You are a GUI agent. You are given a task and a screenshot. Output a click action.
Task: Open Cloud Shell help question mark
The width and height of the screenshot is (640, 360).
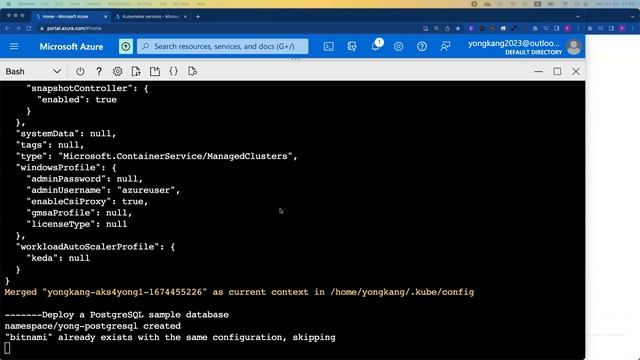[99, 71]
